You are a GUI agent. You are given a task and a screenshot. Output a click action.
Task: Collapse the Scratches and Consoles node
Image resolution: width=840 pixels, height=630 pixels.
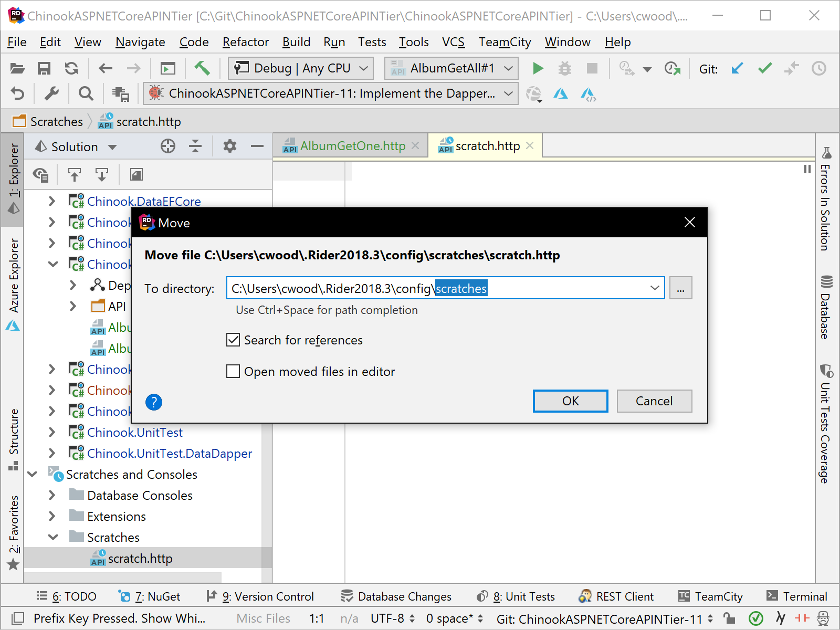tap(33, 474)
